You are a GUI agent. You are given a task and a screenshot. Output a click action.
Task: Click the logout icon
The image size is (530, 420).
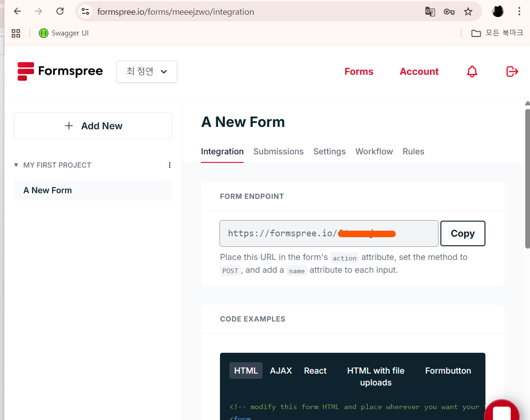512,71
